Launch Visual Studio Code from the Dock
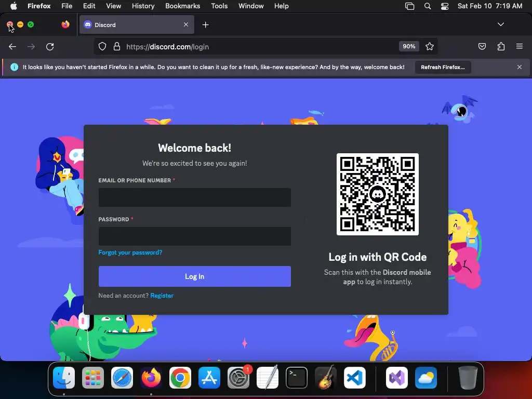532x399 pixels. tap(355, 378)
